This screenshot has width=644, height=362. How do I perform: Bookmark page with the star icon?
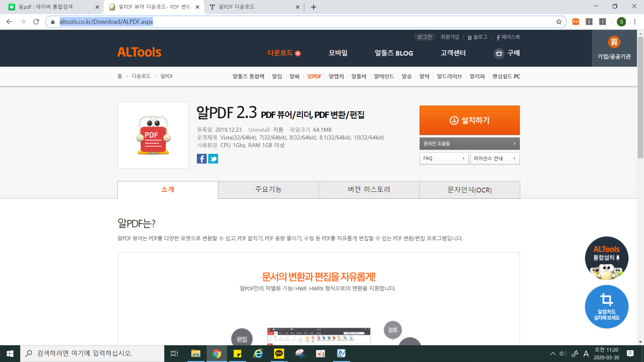(559, 22)
